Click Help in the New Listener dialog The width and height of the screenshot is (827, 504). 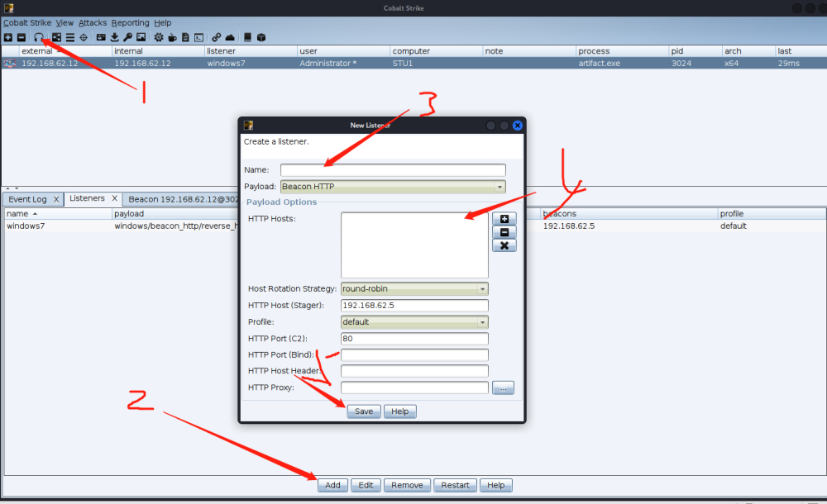point(399,411)
